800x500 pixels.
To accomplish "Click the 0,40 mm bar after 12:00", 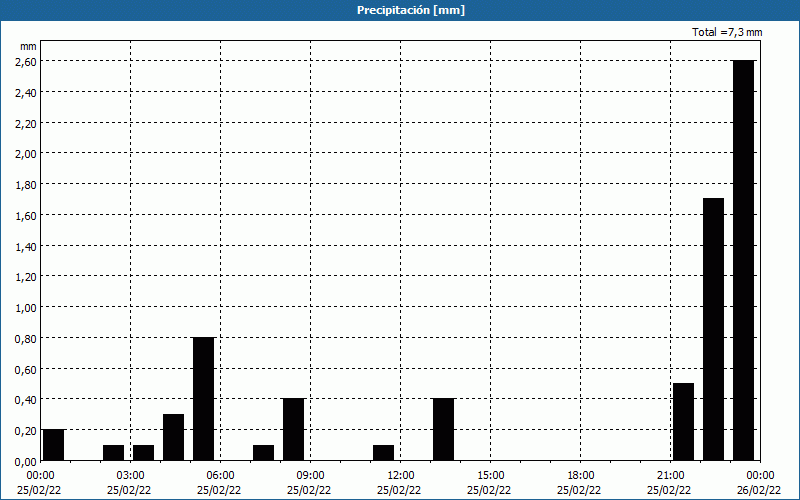I will tap(443, 430).
